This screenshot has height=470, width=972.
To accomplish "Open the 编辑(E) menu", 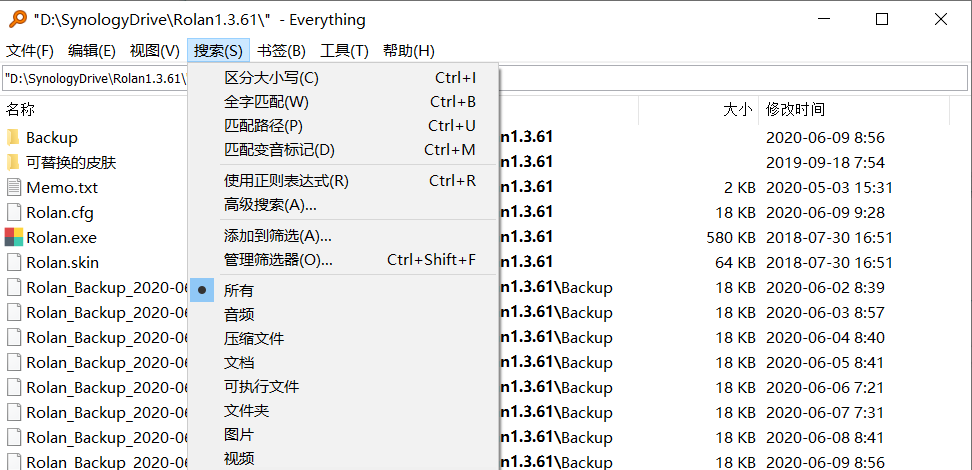I will [x=92, y=51].
